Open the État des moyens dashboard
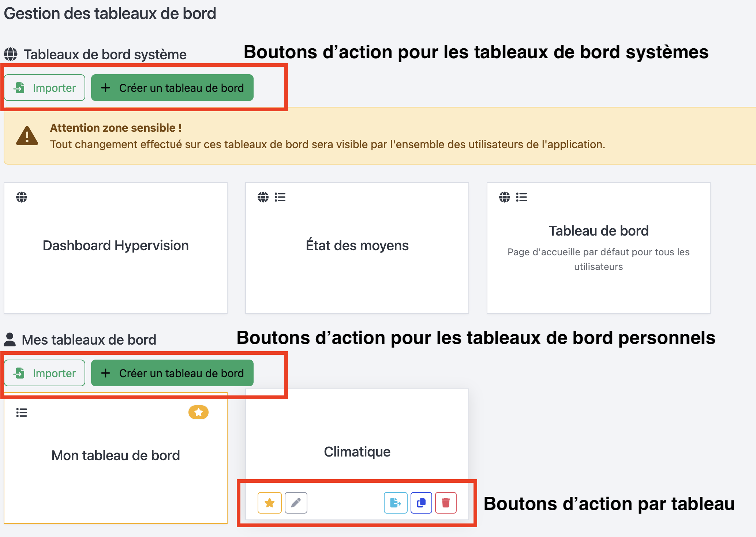 [357, 245]
